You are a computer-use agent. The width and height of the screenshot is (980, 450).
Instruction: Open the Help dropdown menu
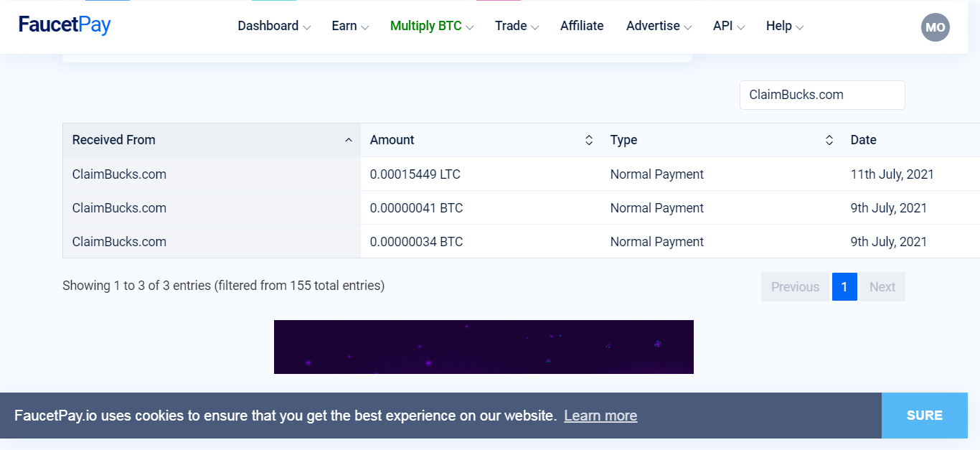coord(785,26)
